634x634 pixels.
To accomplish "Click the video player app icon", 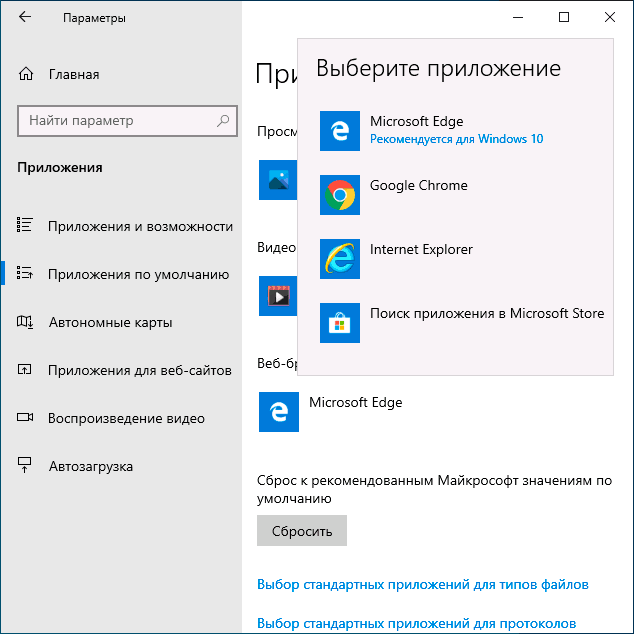I will 278,296.
